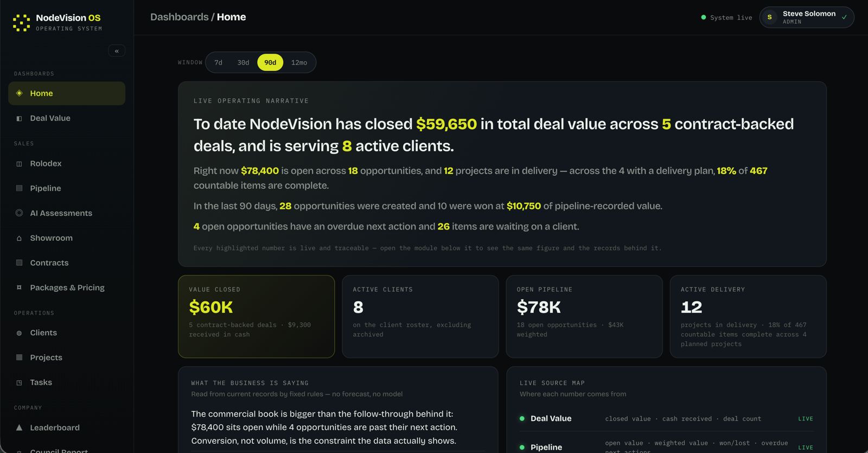
Task: Open the Active Delivery card
Action: click(748, 316)
